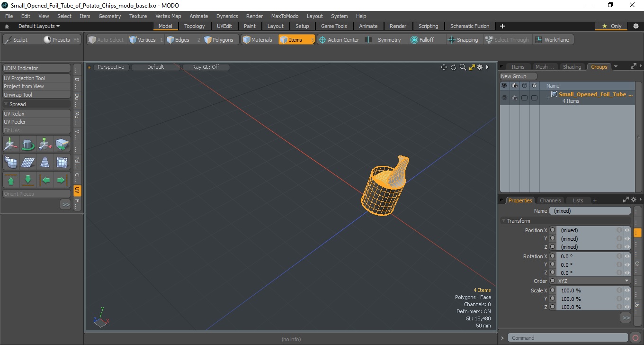
Task: Align UVs right with green right arrow
Action: point(62,180)
